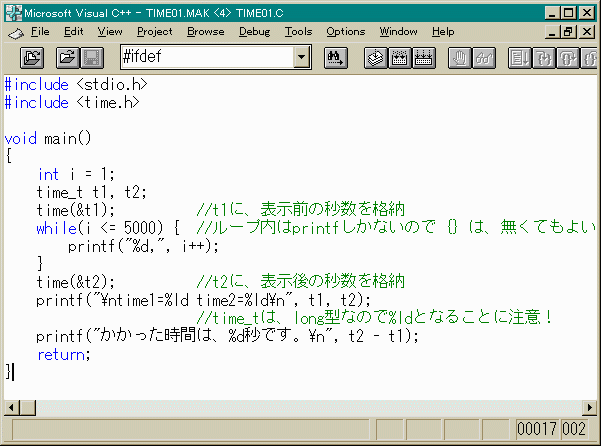Viewport: 601px width, 446px height.
Task: Click the Visual C++ title bar app icon
Action: pyautogui.click(x=13, y=13)
